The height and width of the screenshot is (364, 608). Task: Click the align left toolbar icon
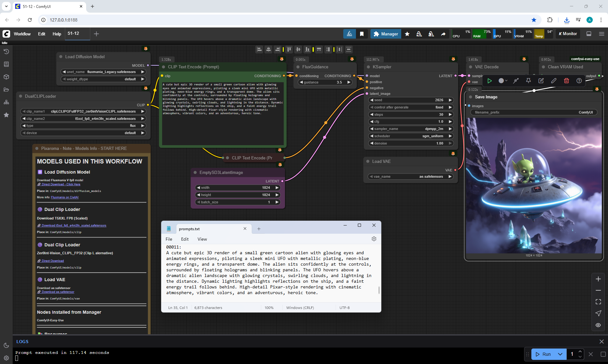[x=259, y=49]
